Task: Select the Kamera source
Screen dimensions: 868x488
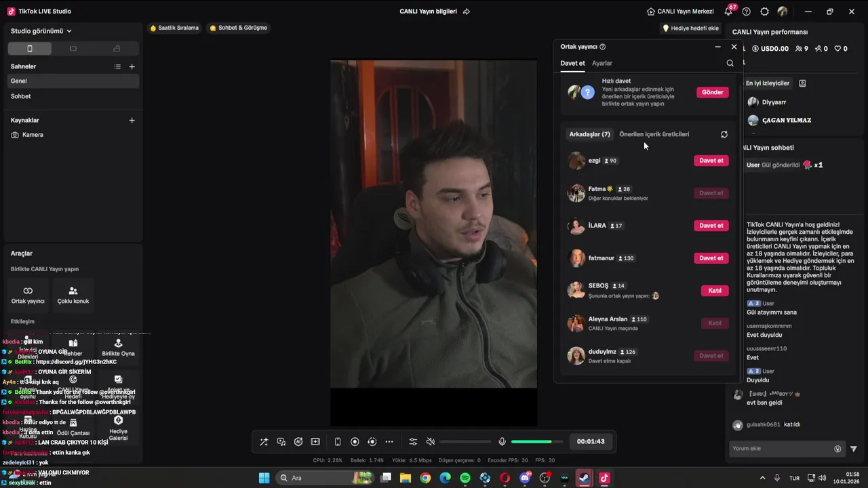Action: point(73,135)
